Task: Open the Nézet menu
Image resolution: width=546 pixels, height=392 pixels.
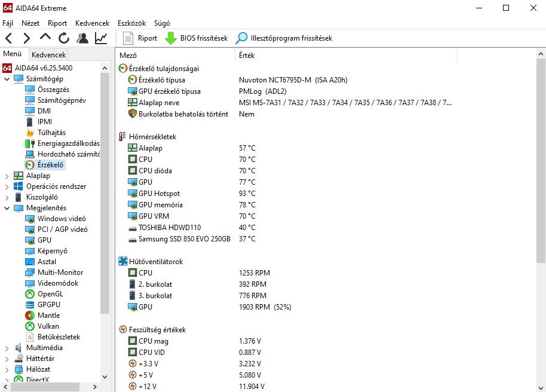Action: pyautogui.click(x=30, y=23)
